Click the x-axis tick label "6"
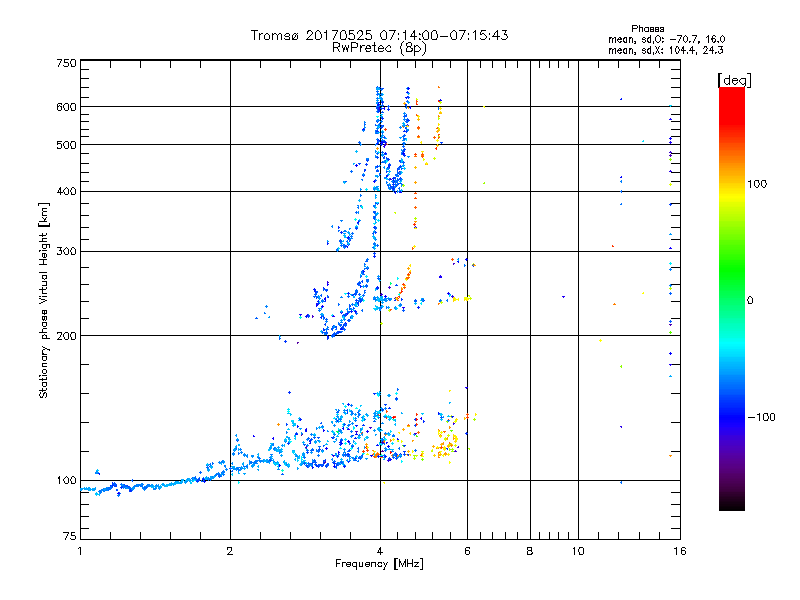The image size is (800, 600). (467, 551)
